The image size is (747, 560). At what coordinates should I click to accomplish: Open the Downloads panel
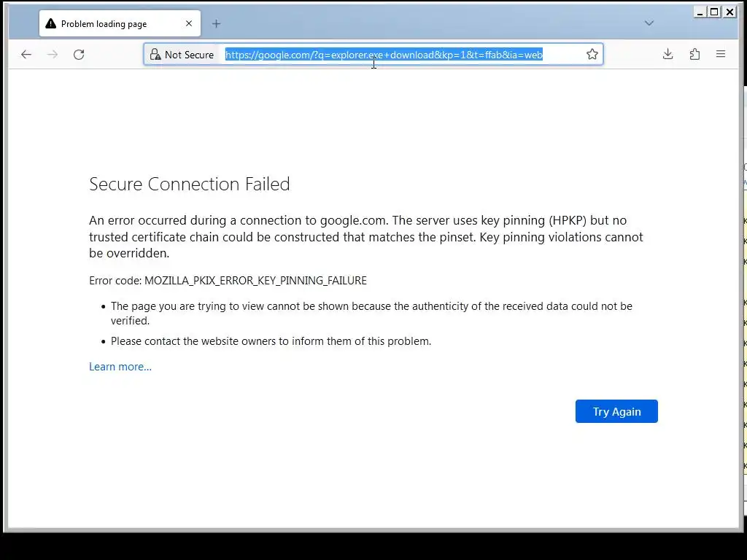tap(667, 54)
